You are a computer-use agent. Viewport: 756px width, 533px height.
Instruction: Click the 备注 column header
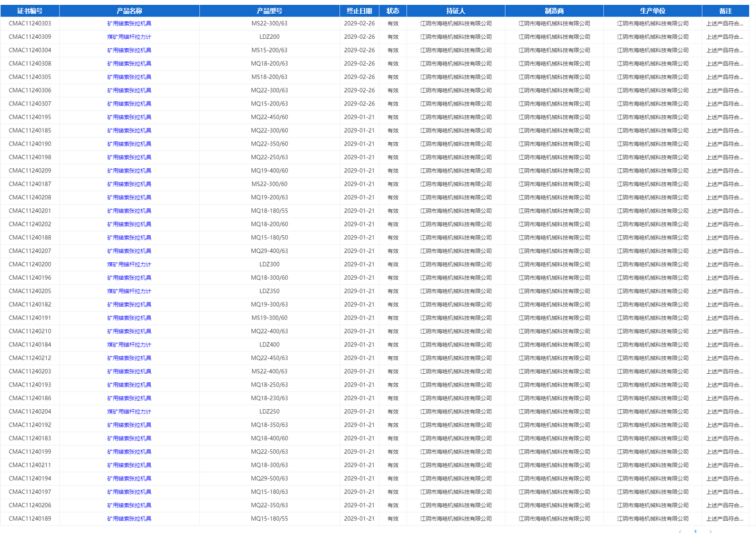pos(725,11)
